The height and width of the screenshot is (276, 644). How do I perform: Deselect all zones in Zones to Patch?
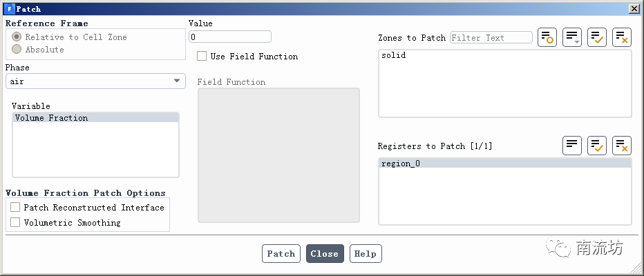point(622,37)
